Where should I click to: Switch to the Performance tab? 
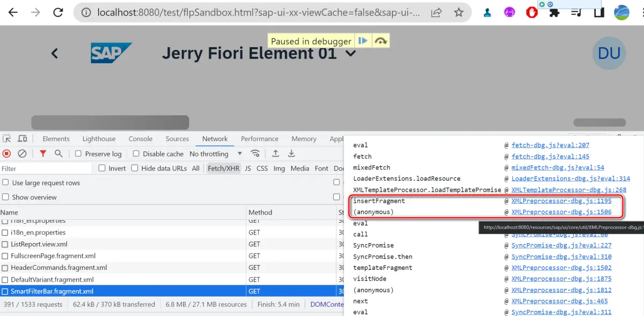tap(260, 139)
